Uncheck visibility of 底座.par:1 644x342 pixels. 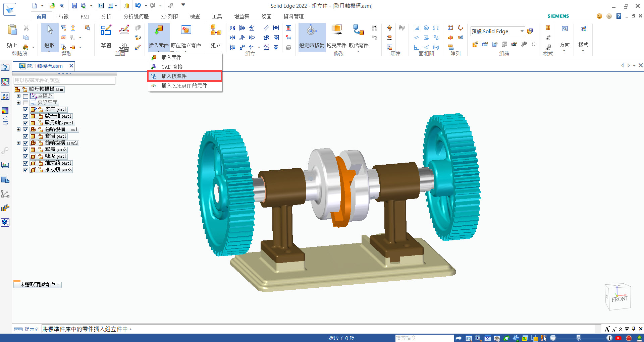point(25,110)
